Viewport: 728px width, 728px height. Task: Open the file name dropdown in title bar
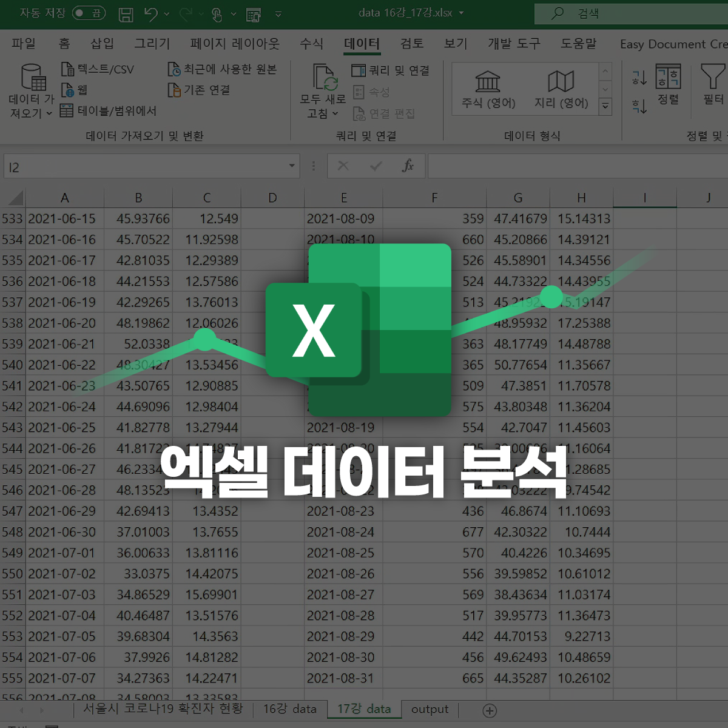[461, 13]
